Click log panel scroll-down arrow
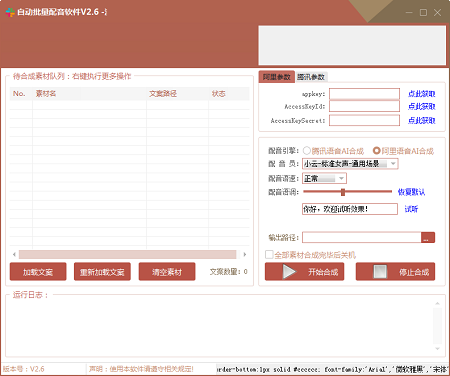 [437, 349]
